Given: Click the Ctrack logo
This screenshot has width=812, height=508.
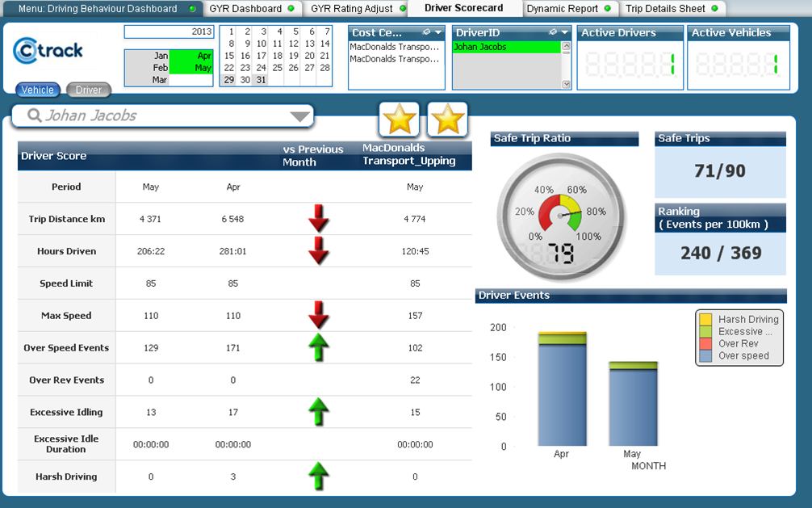Looking at the screenshot, I should 48,51.
